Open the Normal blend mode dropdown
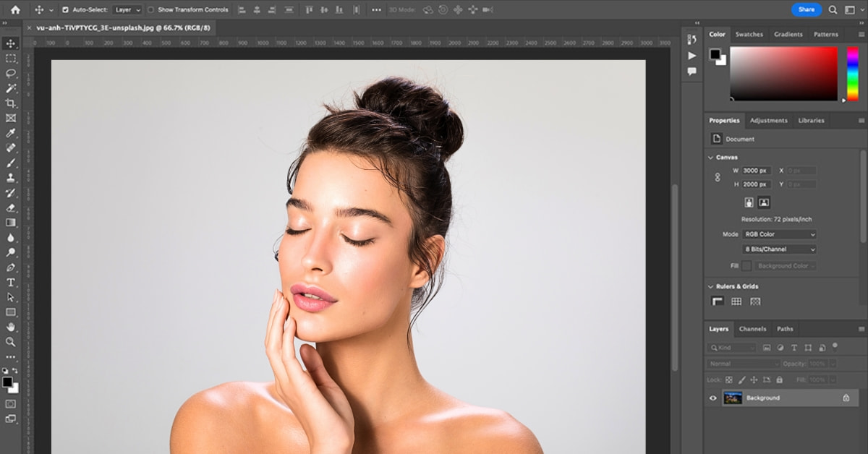 (x=744, y=364)
